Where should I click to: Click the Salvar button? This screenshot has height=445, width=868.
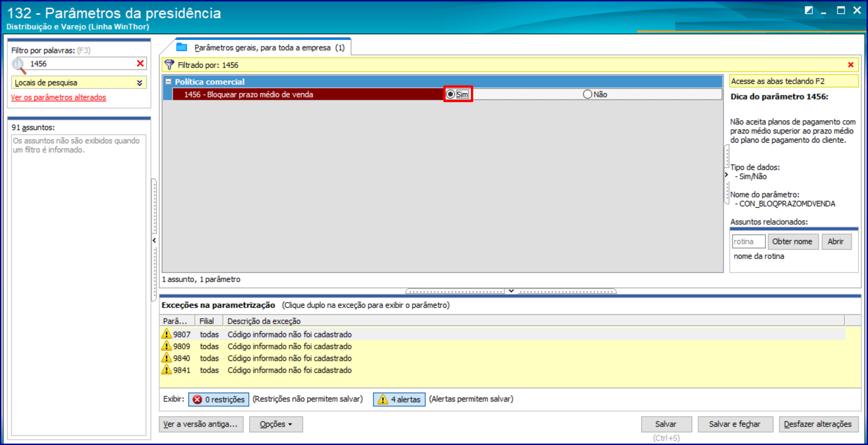point(666,424)
